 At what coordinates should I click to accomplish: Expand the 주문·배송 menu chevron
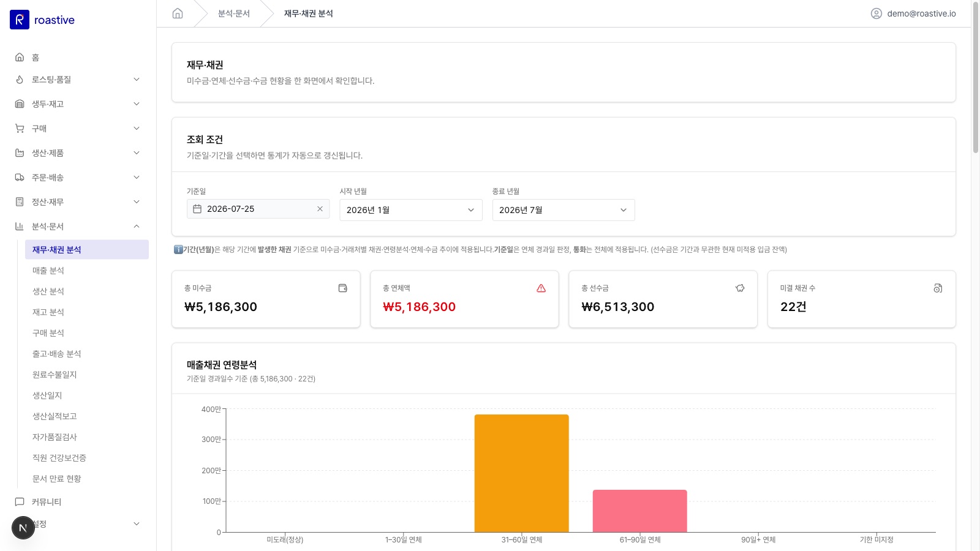pyautogui.click(x=137, y=178)
